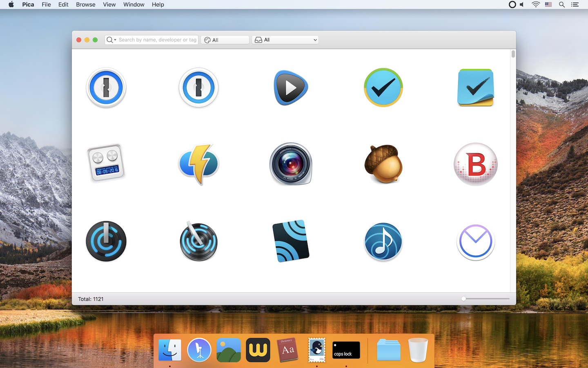588x368 pixels.
Task: Select the 1Password icon above the clock radio icon
Action: (106, 88)
